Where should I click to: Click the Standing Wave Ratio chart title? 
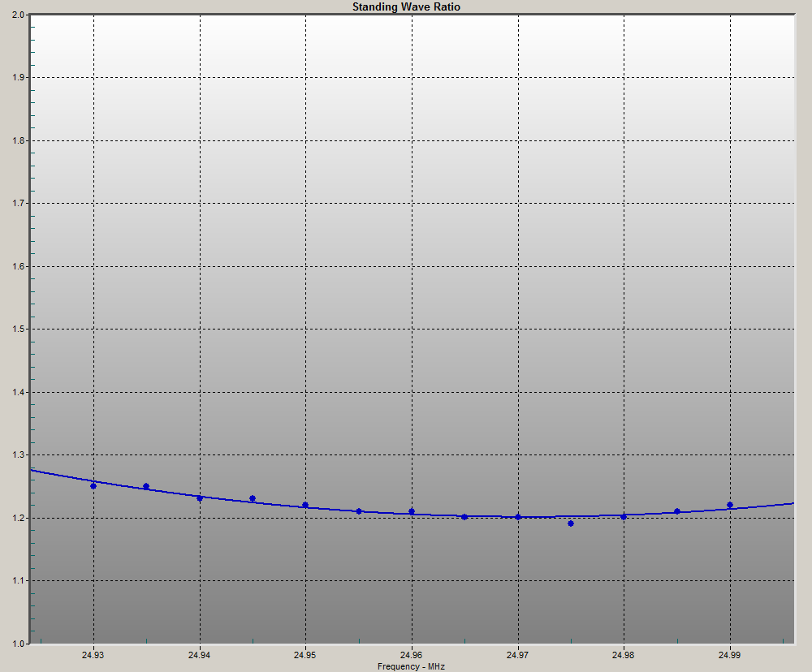(406, 6)
